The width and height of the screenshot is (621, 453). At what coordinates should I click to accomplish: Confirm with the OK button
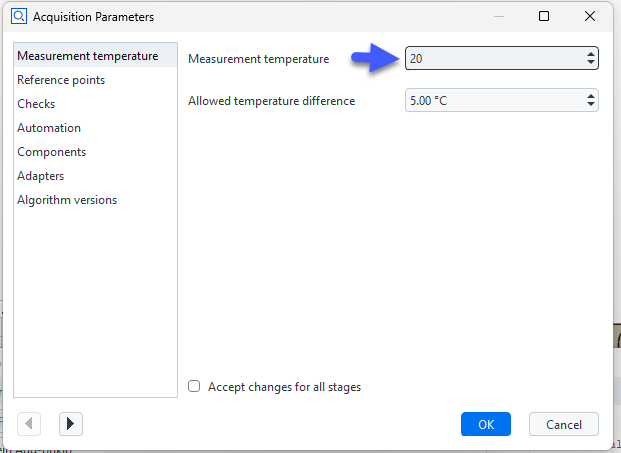coord(486,424)
